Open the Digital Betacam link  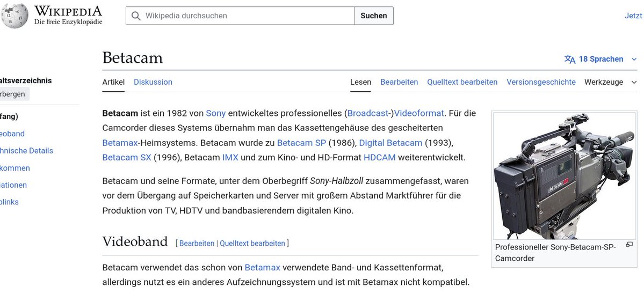[390, 143]
